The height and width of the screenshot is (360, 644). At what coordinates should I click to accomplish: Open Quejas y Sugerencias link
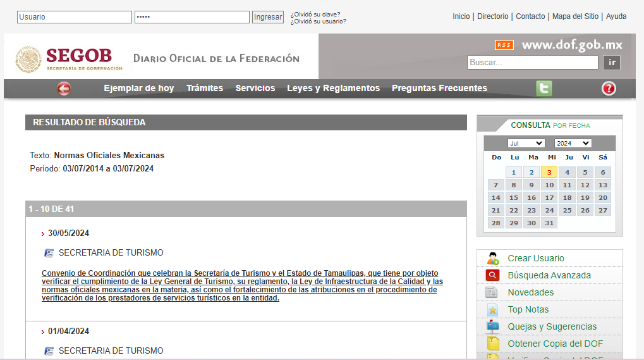click(552, 326)
